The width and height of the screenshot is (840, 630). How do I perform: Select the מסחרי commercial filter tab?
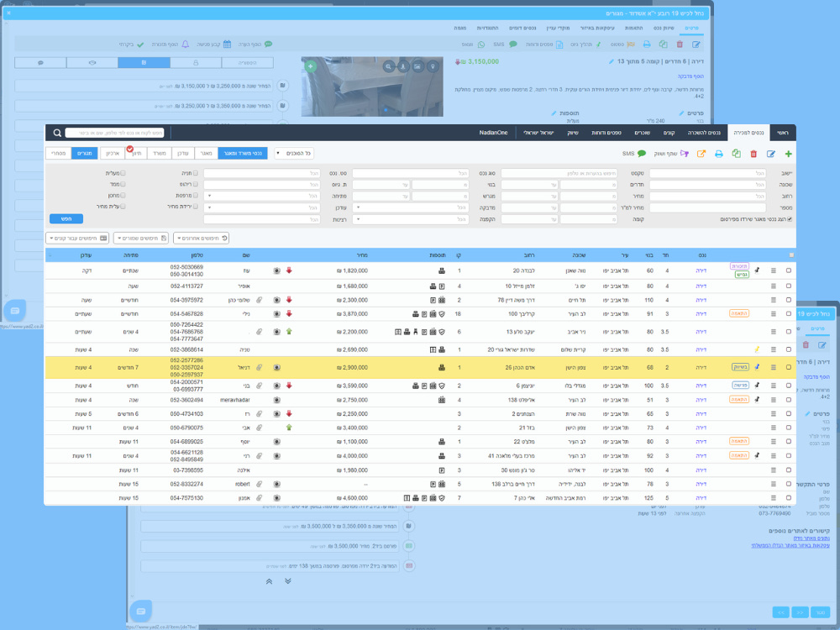[x=59, y=154]
